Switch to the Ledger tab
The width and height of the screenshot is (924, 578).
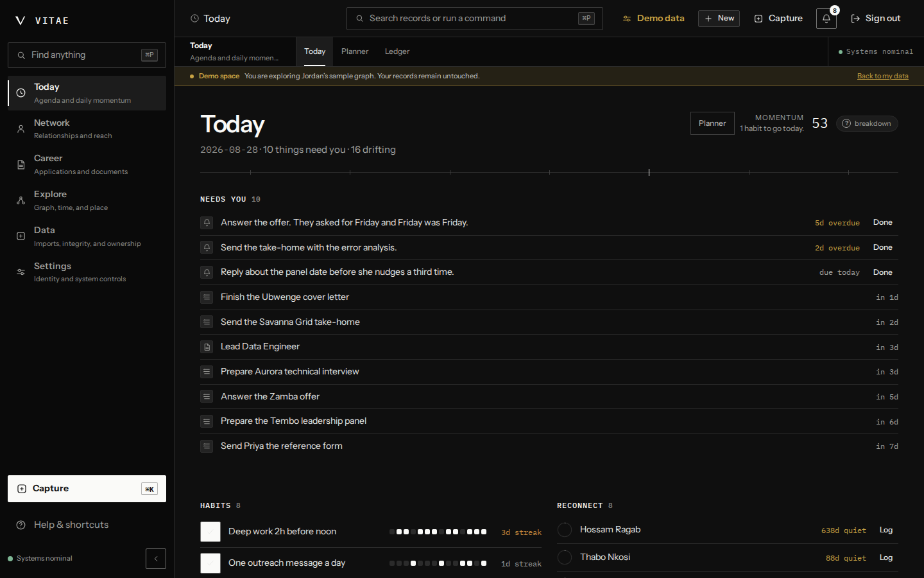coord(397,51)
